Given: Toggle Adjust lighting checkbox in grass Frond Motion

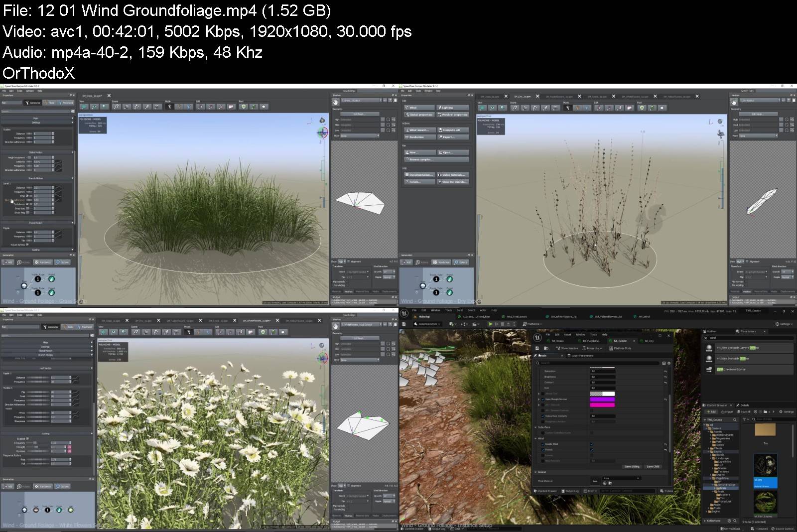Looking at the screenshot, I should [27, 245].
